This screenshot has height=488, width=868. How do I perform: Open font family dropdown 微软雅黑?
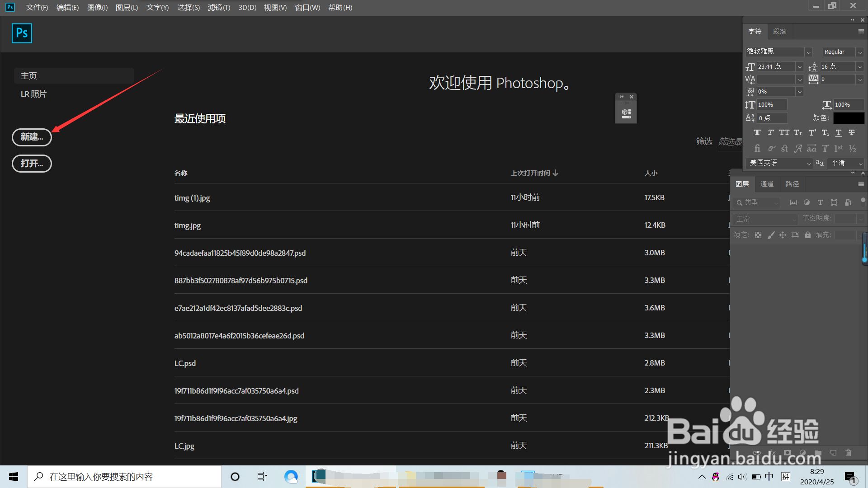pyautogui.click(x=809, y=52)
